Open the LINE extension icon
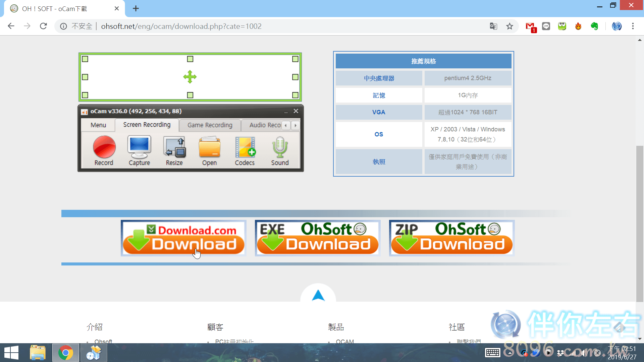 (x=546, y=26)
